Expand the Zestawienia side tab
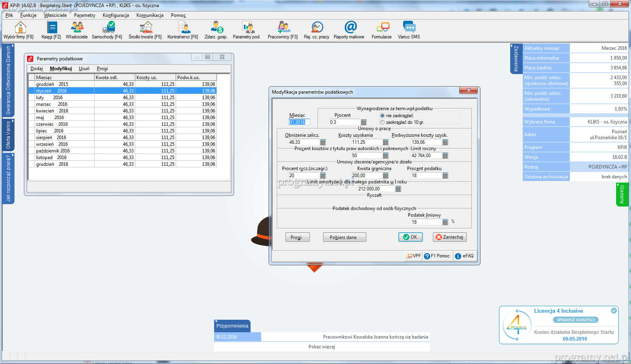 pyautogui.click(x=516, y=59)
